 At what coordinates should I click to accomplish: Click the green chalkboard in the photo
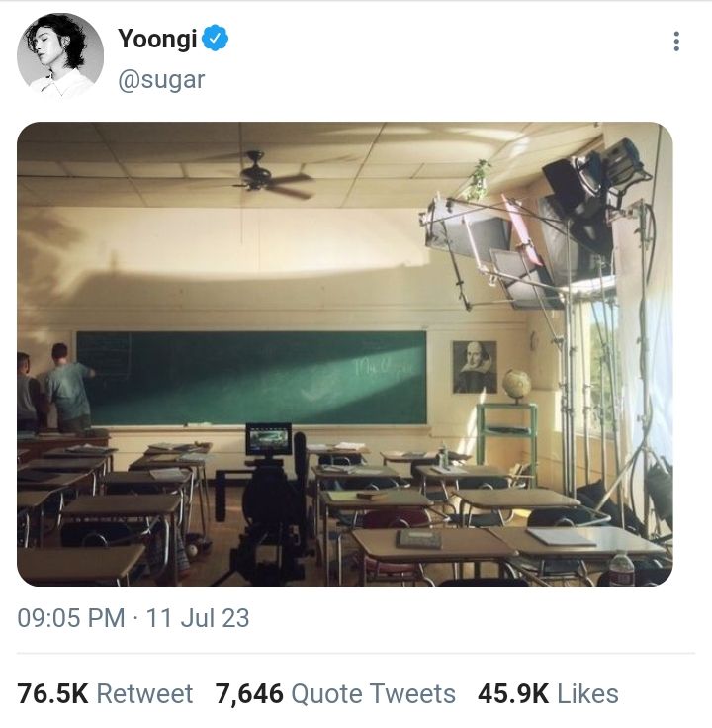252,376
